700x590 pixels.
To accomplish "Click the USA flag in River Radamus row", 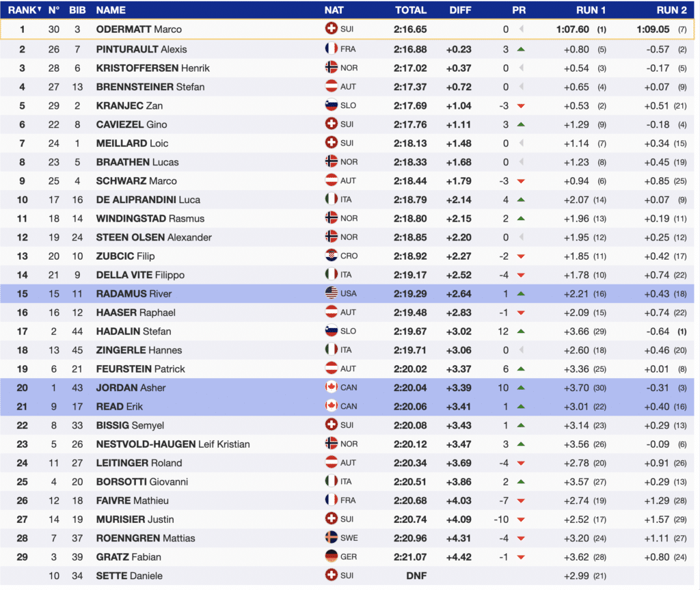I will tap(331, 294).
